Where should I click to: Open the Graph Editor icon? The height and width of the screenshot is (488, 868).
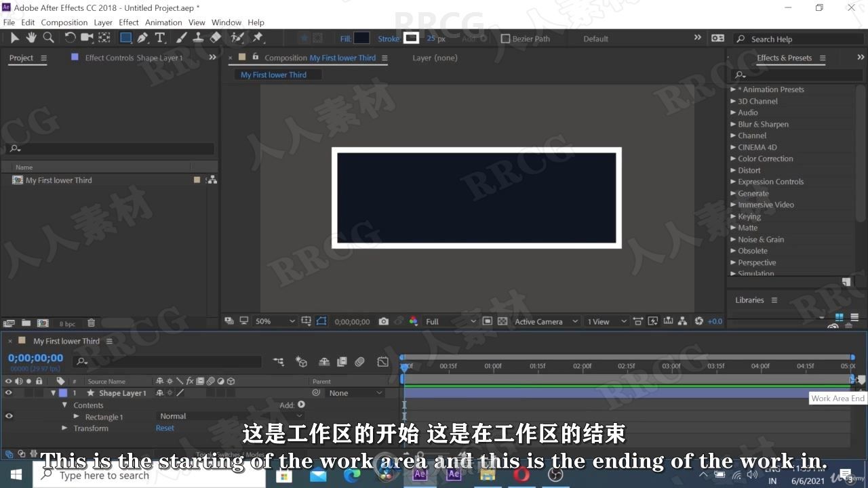(x=383, y=362)
